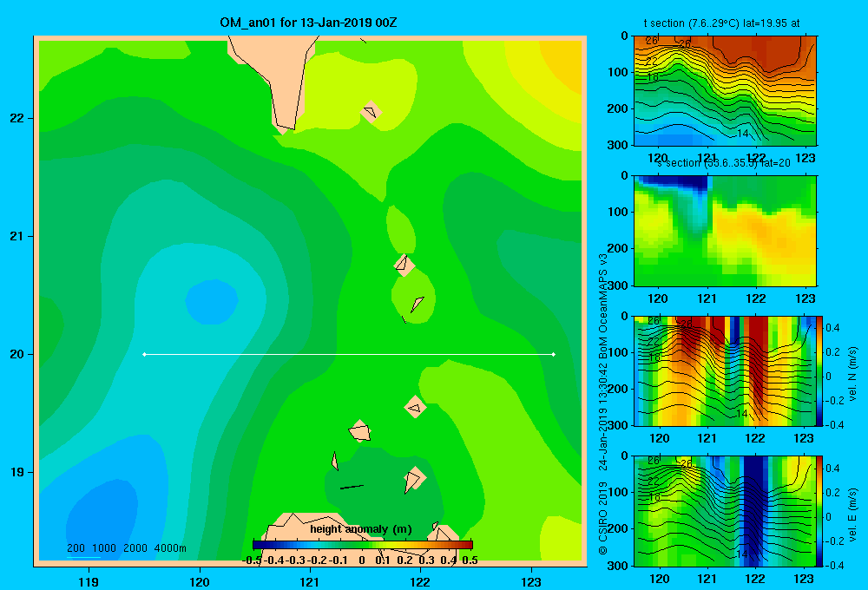Click the 'vel. N (m/s)' axis label
Screen dimensions: 868x590
tap(852, 374)
